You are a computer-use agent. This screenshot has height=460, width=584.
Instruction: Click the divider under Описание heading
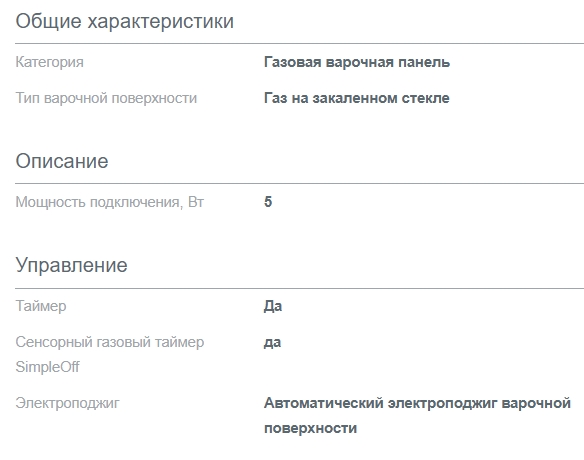point(299,184)
